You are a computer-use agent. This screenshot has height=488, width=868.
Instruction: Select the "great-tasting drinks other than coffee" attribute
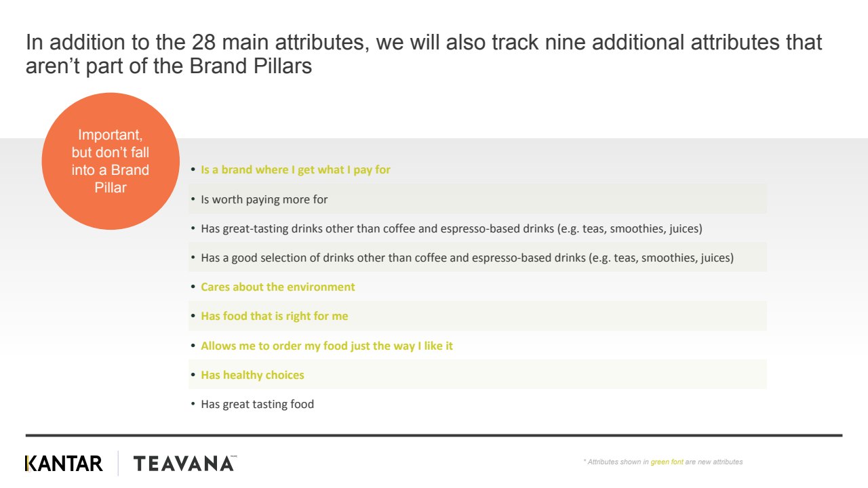(452, 228)
